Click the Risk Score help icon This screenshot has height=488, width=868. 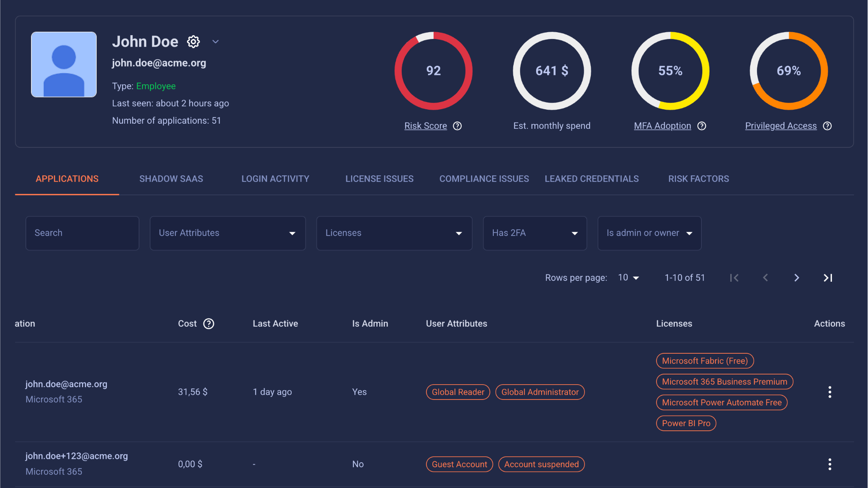tap(457, 126)
